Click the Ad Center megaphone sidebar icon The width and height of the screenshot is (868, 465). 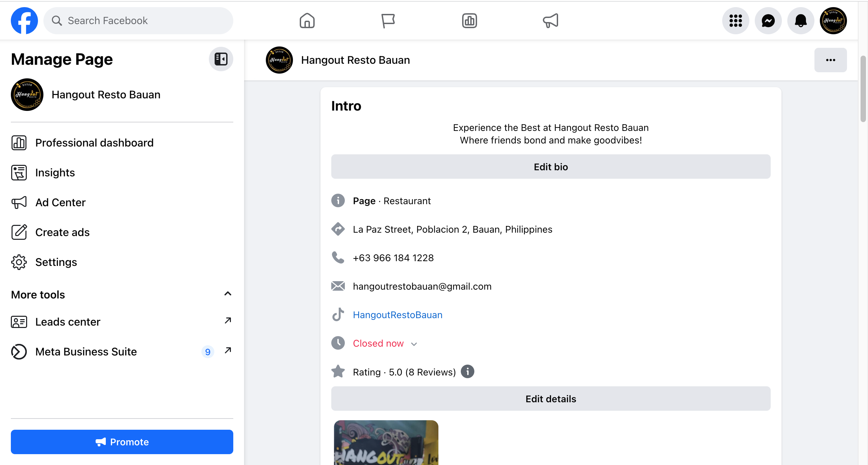[19, 202]
